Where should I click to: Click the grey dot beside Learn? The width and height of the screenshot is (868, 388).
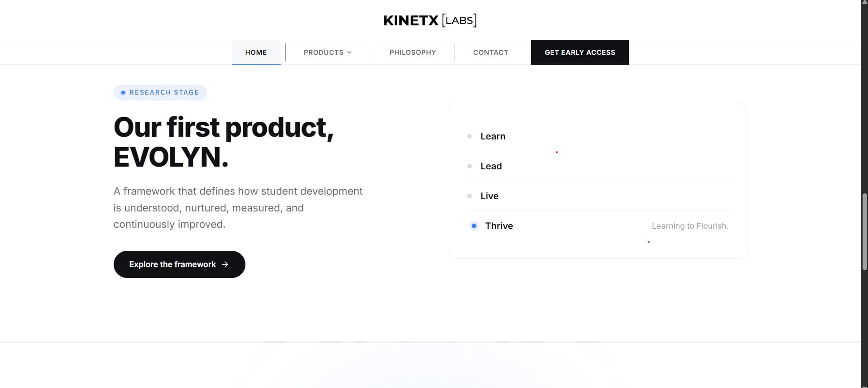pos(470,136)
